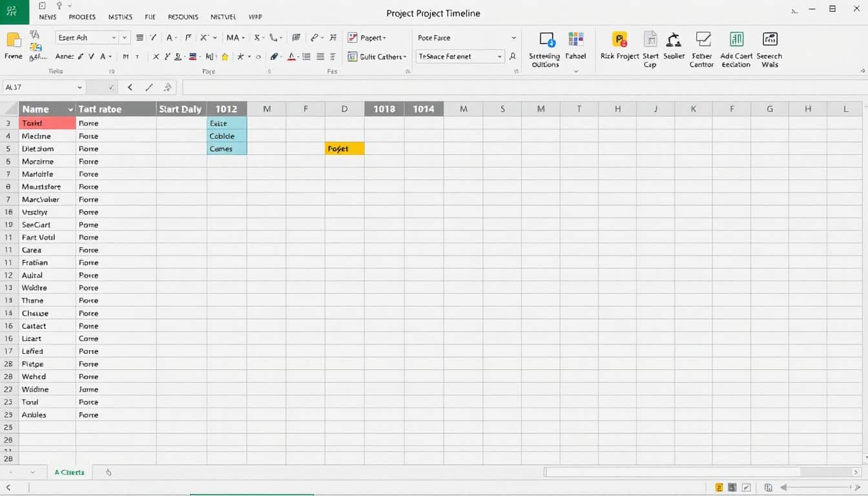
Task: Click the Seerch Wals icon
Action: pyautogui.click(x=770, y=39)
